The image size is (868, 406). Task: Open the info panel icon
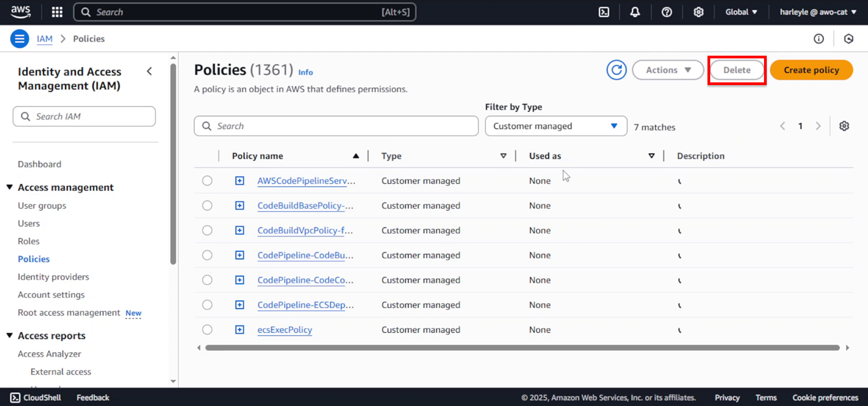[819, 39]
